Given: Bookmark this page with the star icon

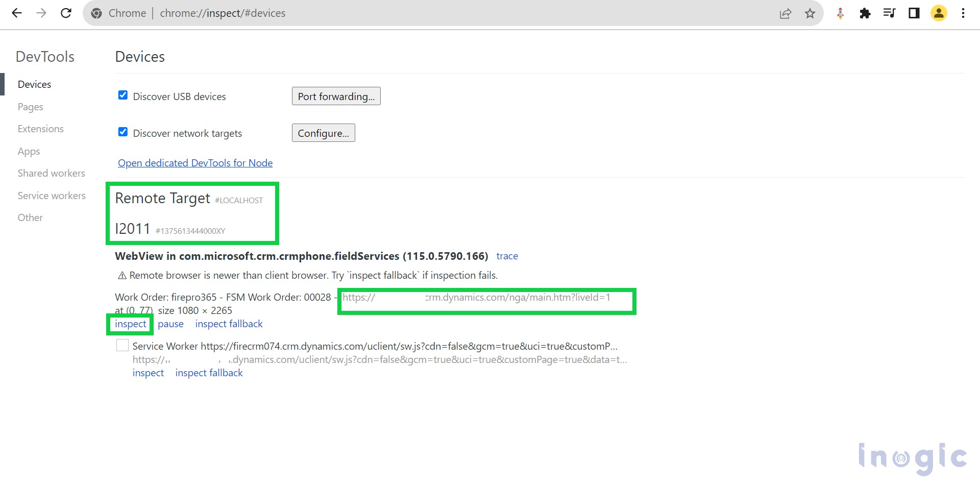Looking at the screenshot, I should coord(810,13).
